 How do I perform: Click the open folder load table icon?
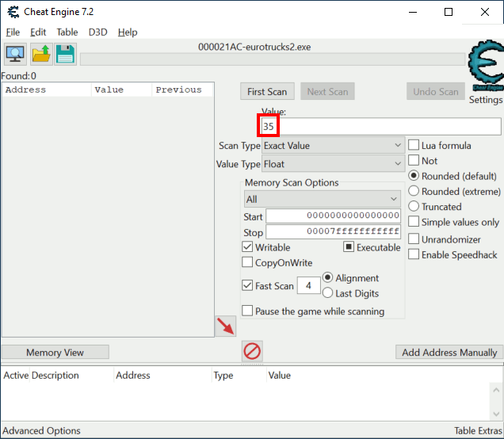(x=41, y=55)
